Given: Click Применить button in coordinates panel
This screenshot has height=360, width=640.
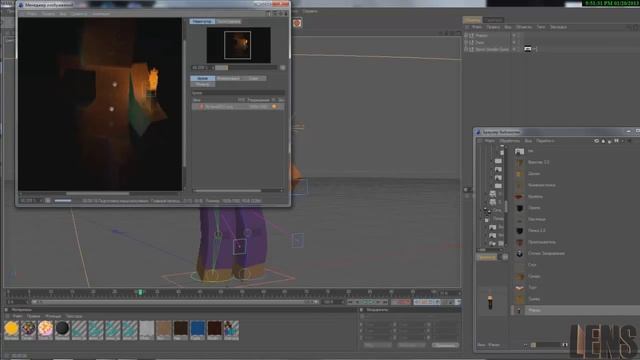Looking at the screenshot, I should point(445,345).
